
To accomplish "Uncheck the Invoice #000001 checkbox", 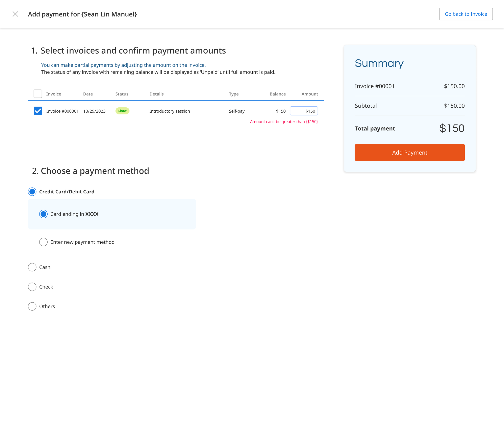I will point(38,111).
